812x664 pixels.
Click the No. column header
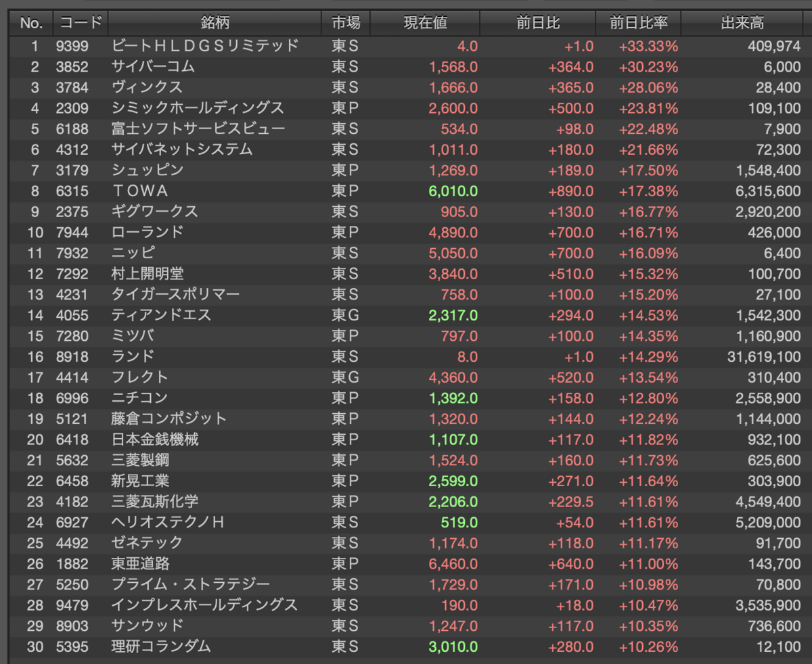coord(31,23)
